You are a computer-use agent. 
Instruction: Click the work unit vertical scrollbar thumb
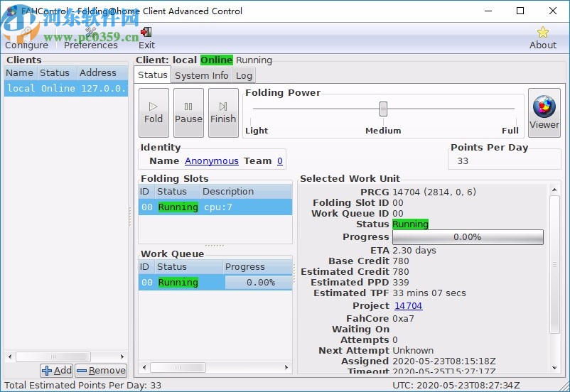(554, 264)
